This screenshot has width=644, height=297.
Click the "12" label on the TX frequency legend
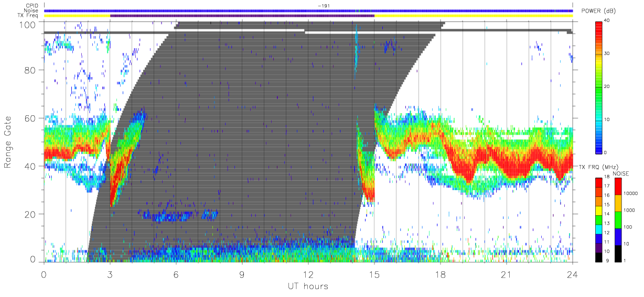point(607,233)
